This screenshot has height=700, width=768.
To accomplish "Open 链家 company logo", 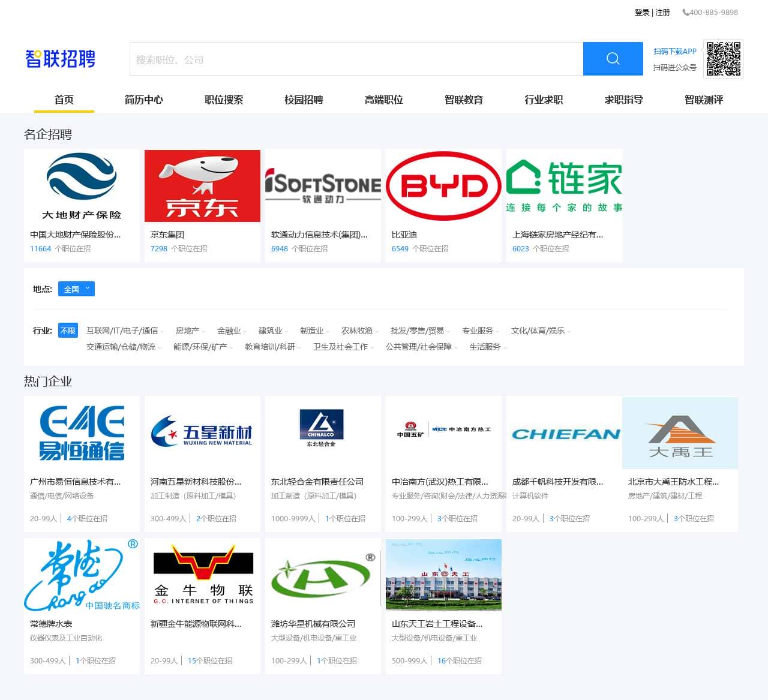I will click(x=564, y=186).
